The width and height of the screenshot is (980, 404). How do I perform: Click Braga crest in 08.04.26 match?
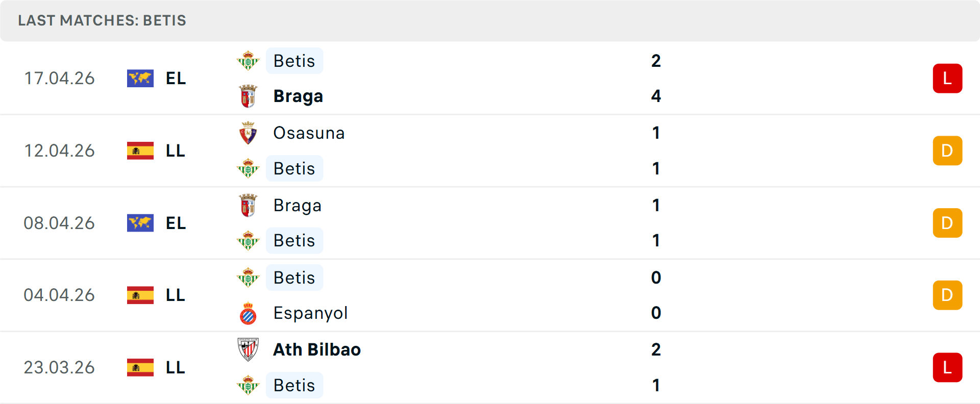tap(248, 206)
